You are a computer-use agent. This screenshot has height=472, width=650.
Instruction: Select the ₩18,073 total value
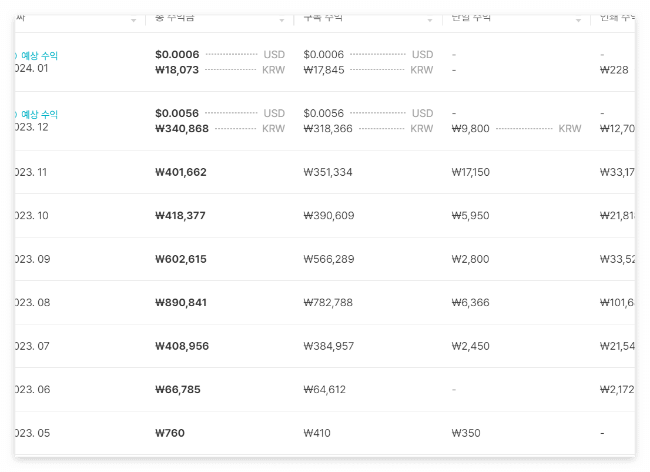[x=177, y=70]
